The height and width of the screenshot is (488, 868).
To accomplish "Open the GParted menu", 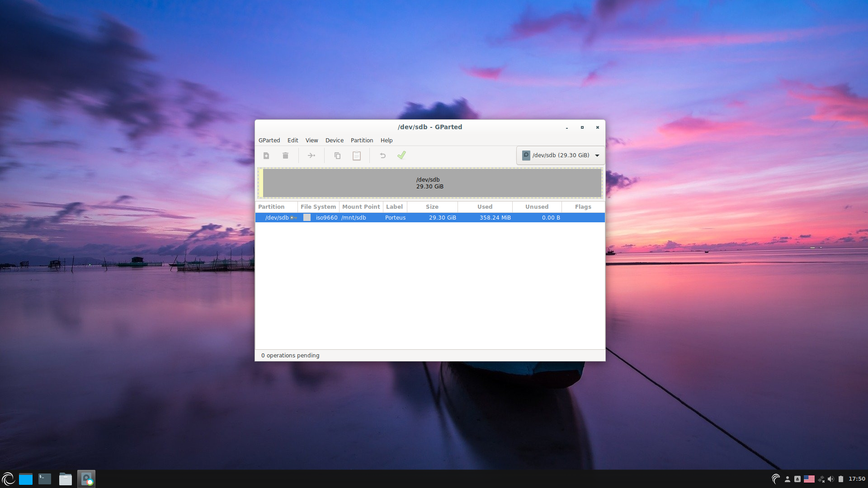I will [269, 140].
